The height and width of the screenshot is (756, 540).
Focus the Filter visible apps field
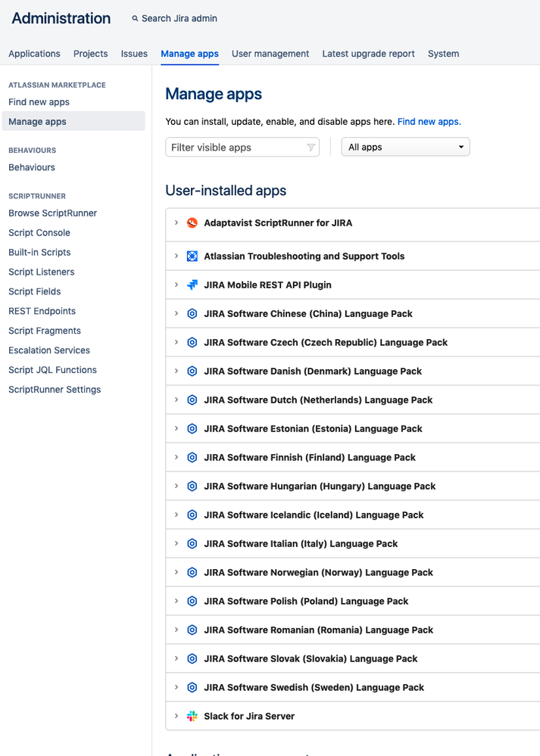click(242, 147)
